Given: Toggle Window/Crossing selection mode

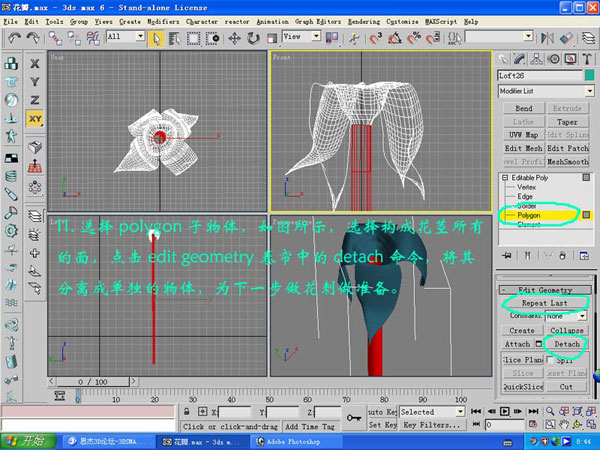Looking at the screenshot, I should coord(212,38).
